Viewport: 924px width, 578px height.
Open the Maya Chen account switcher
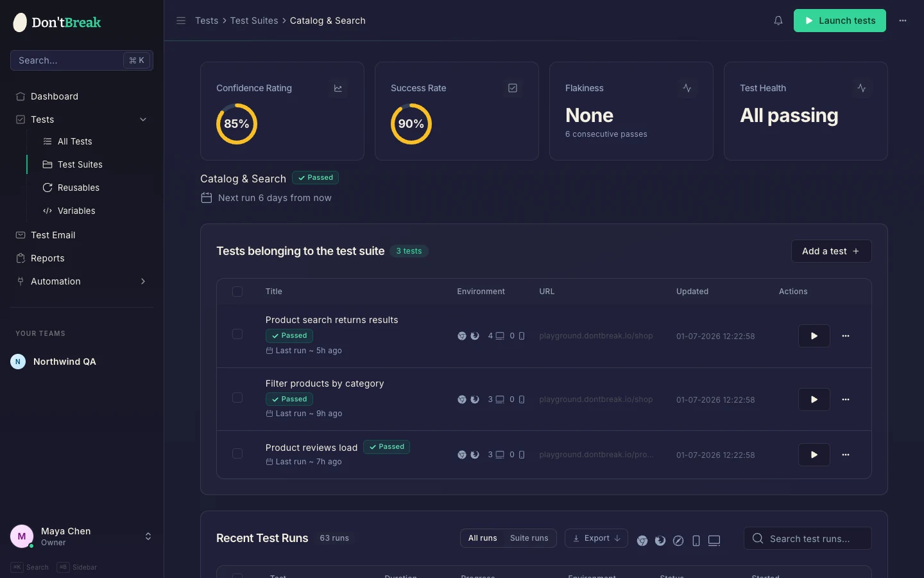pos(148,536)
